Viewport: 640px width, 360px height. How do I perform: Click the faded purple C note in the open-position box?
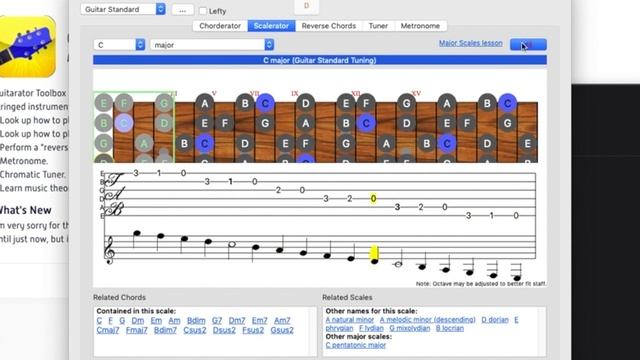tap(124, 123)
